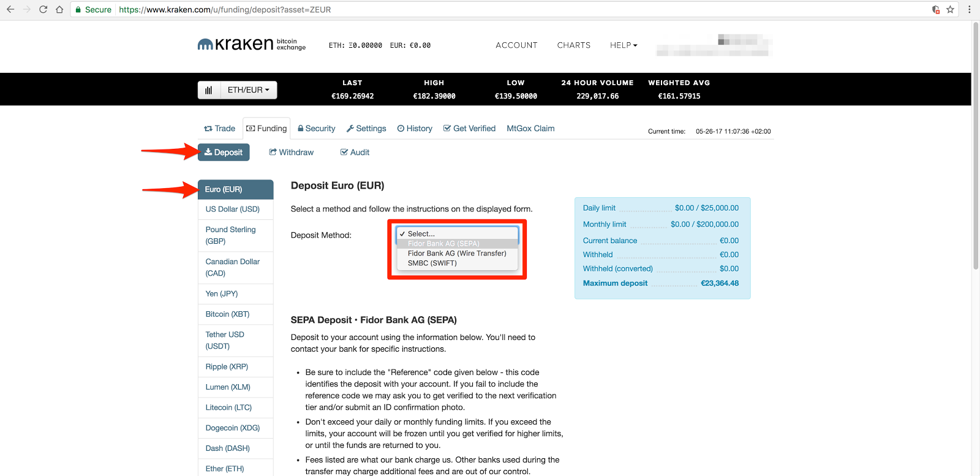Click the Monthly limit row label
The width and height of the screenshot is (980, 476).
click(605, 224)
